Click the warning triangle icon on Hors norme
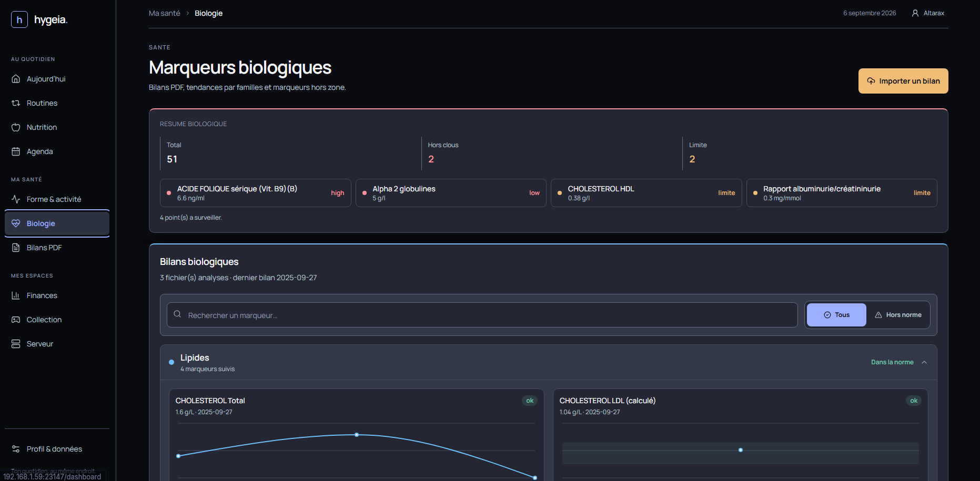This screenshot has width=980, height=481. tap(878, 315)
